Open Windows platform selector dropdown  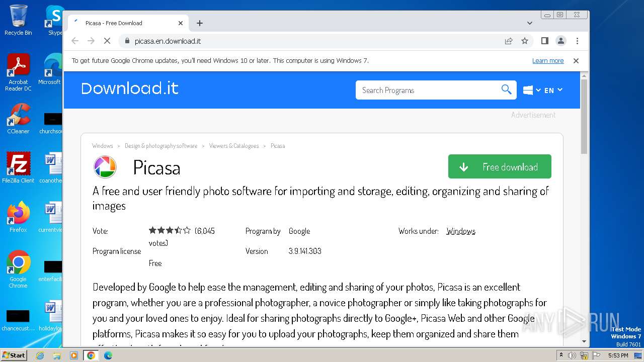click(x=532, y=90)
